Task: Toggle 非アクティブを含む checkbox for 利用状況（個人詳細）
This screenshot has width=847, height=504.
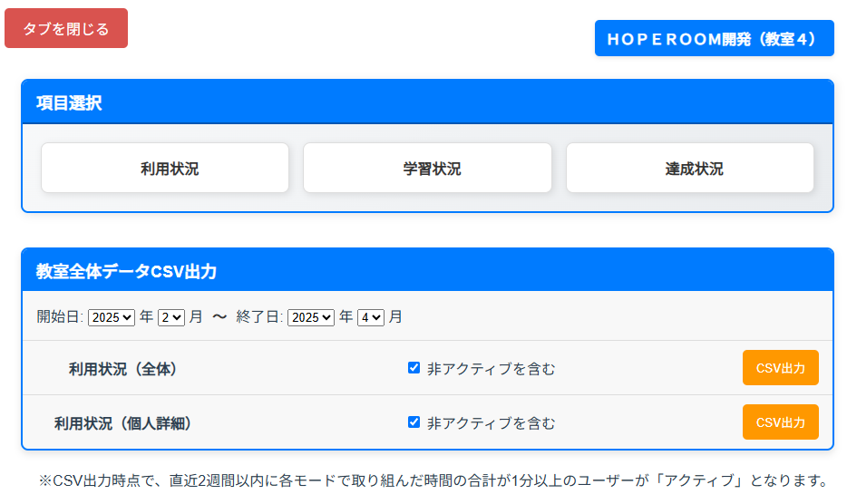Action: [x=414, y=422]
